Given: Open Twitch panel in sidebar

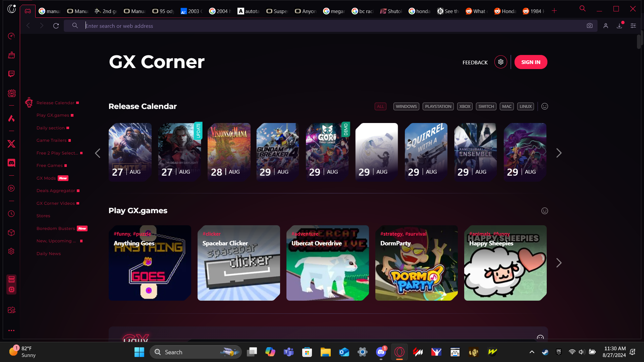Looking at the screenshot, I should click(11, 74).
